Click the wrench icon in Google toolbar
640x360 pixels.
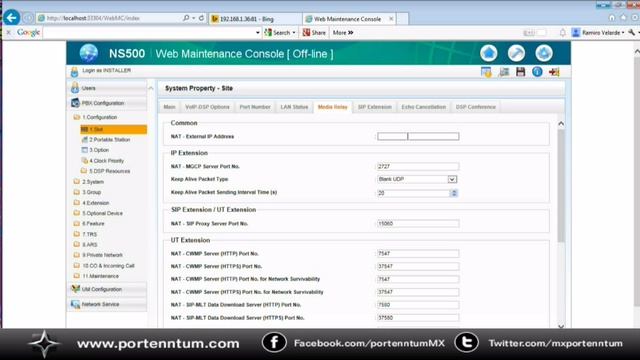coord(631,32)
